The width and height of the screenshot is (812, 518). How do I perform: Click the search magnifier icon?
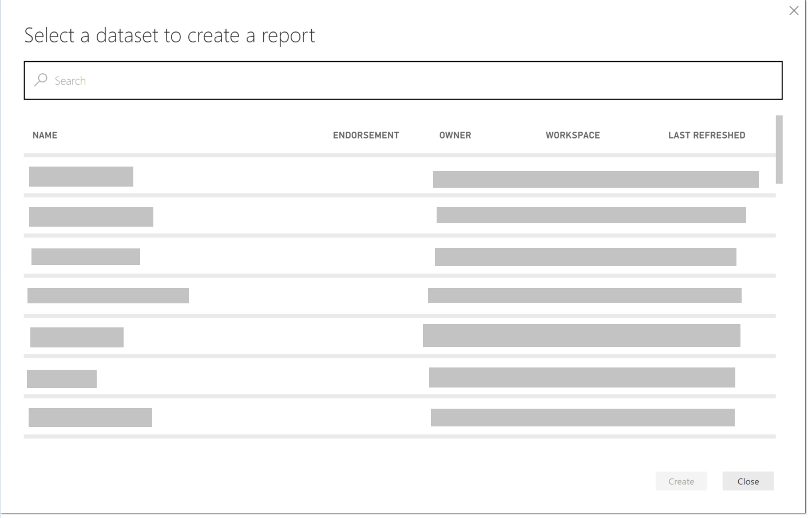[x=40, y=80]
